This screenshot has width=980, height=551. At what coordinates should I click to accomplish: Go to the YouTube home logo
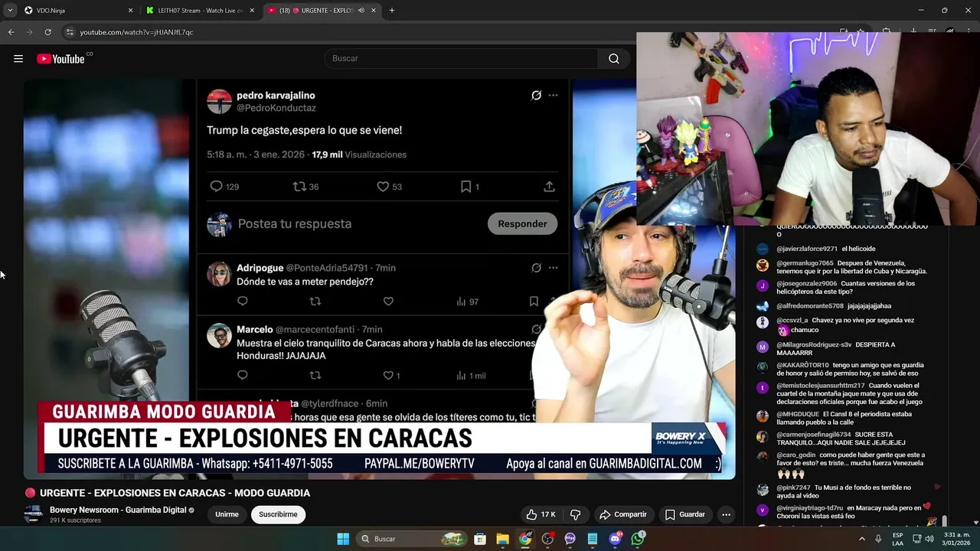coord(61,59)
